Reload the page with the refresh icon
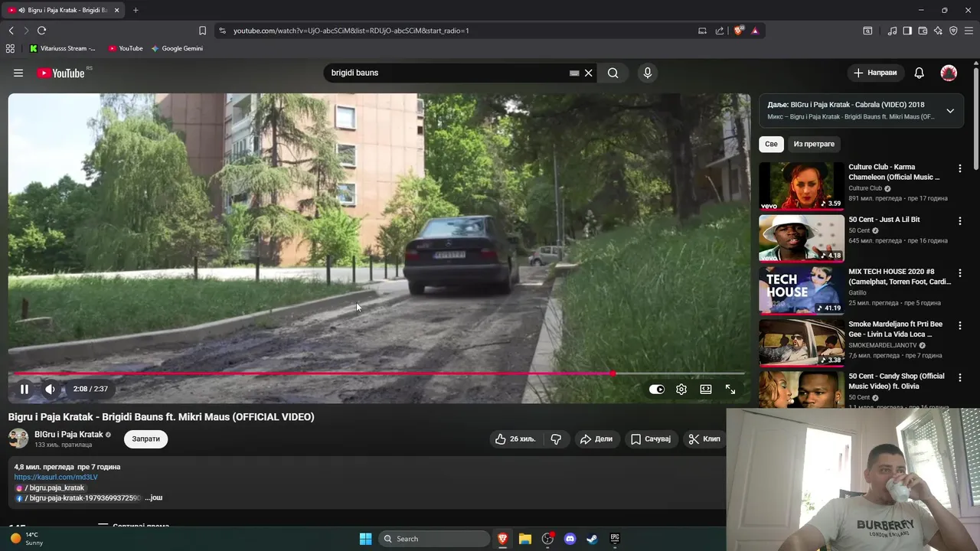 [x=41, y=31]
